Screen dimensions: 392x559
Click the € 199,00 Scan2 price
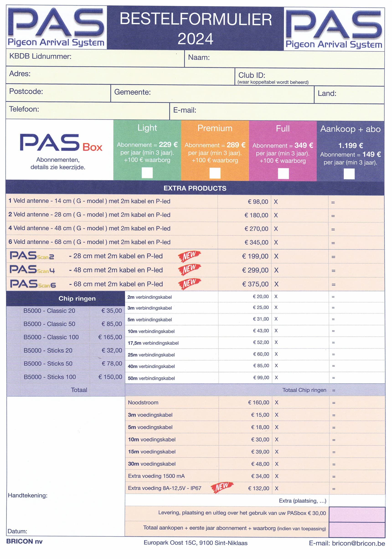(255, 256)
